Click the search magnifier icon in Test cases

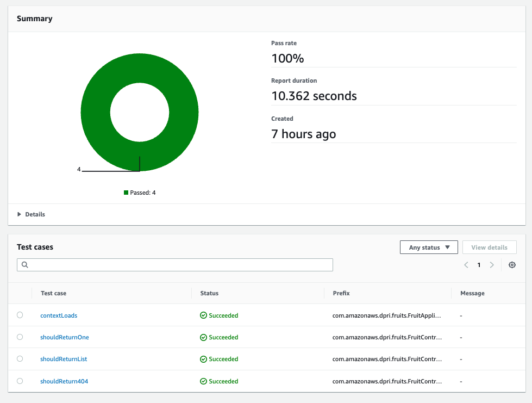(x=25, y=264)
